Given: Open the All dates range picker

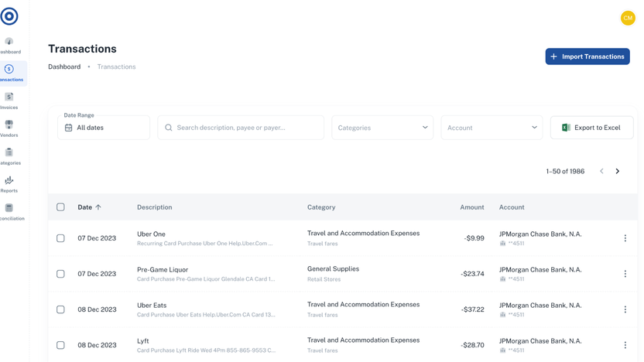Looking at the screenshot, I should pyautogui.click(x=104, y=128).
